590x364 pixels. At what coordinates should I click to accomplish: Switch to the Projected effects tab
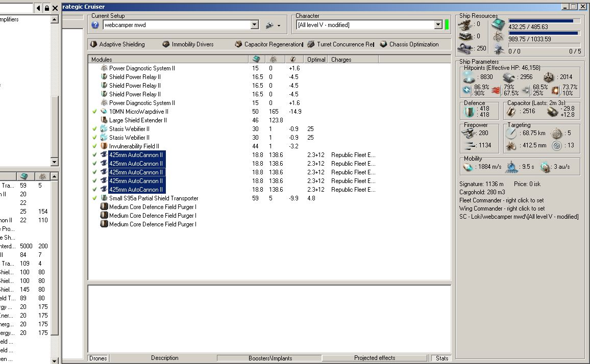[375, 358]
